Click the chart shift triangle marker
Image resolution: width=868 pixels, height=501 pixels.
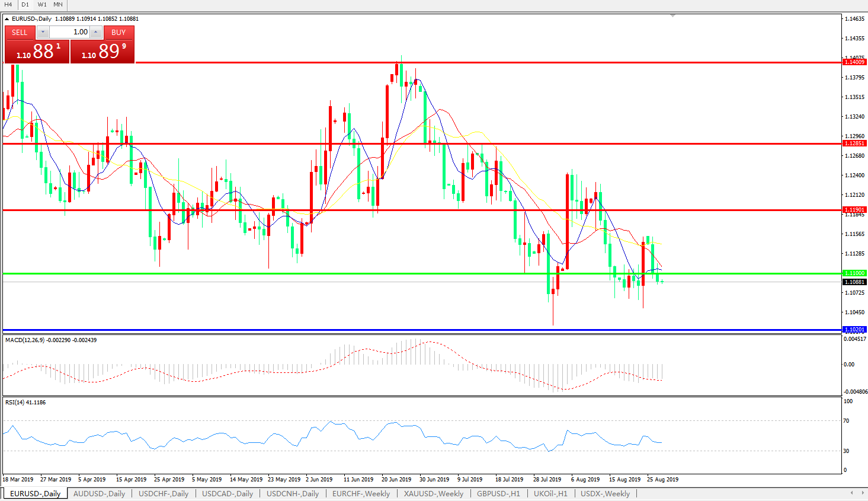[672, 16]
